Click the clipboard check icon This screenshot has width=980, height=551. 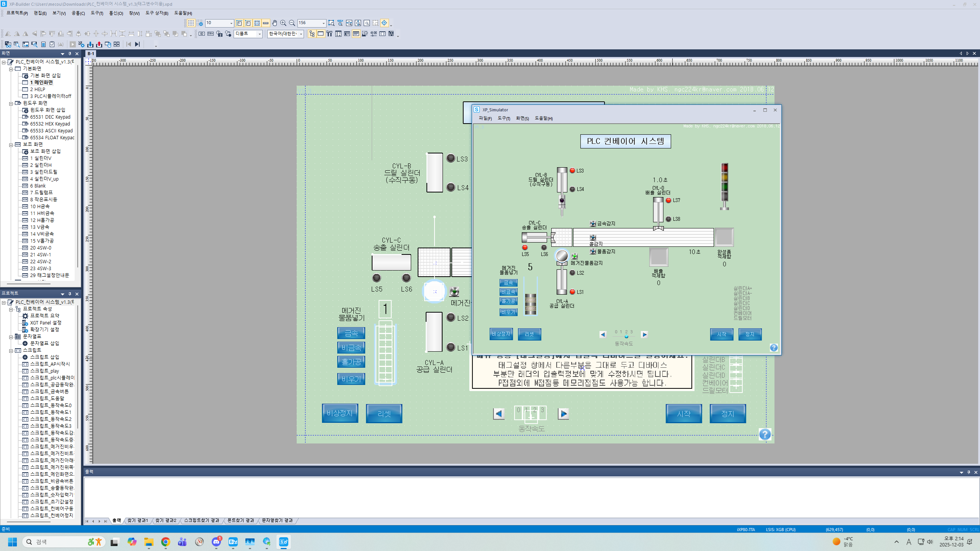tap(52, 44)
